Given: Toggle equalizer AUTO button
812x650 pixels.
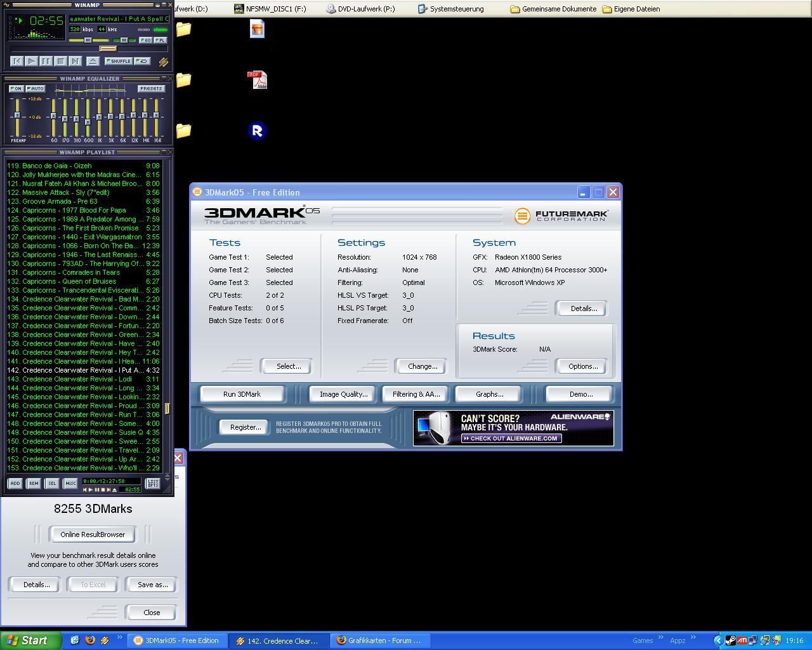Looking at the screenshot, I should (36, 88).
